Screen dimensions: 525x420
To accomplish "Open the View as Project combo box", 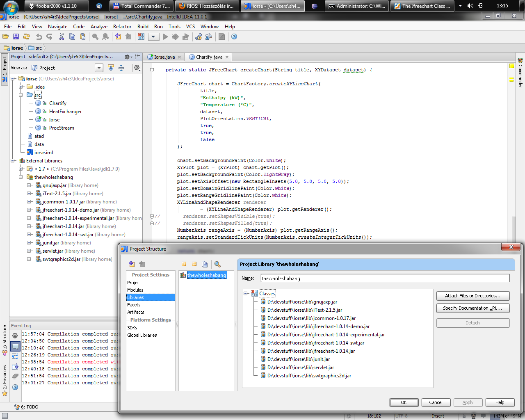I will [x=67, y=68].
